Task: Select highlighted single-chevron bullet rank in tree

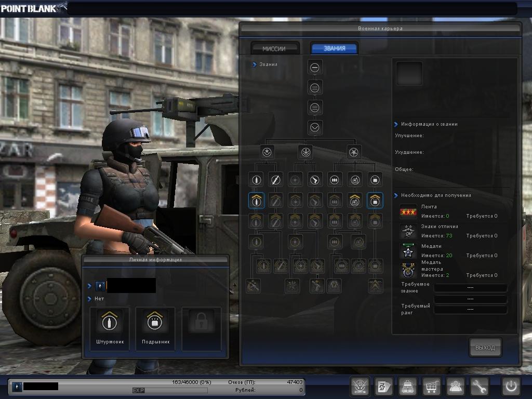Action: point(256,201)
